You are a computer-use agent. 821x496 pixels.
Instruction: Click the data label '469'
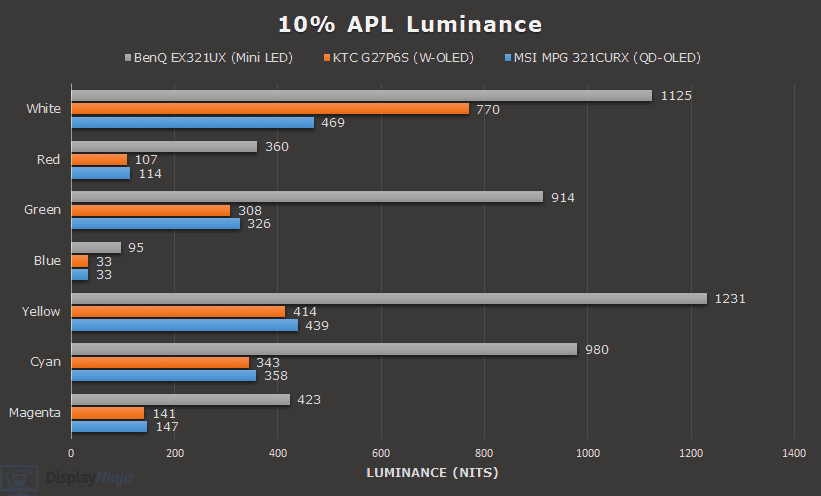(x=333, y=123)
